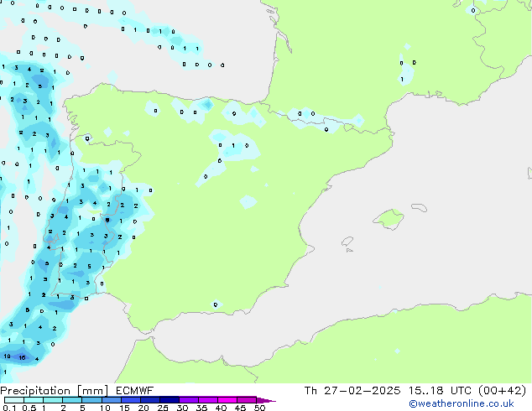Click the '0.5' legend value
Image resolution: width=532 pixels, height=411 pixels.
pos(29,408)
